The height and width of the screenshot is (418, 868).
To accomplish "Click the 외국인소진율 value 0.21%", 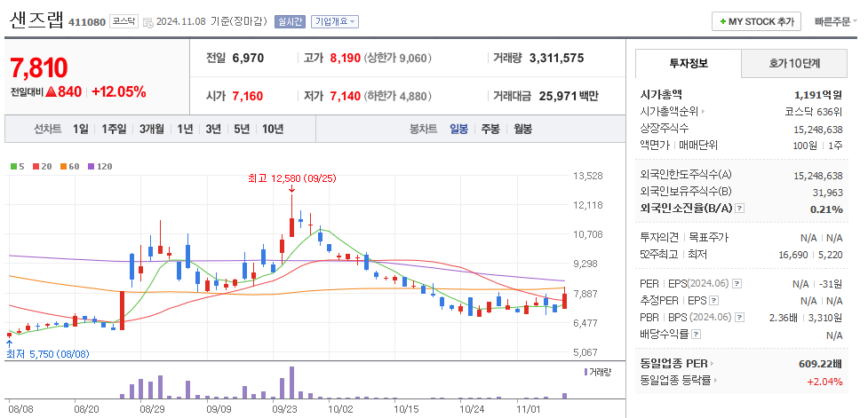I will [827, 209].
